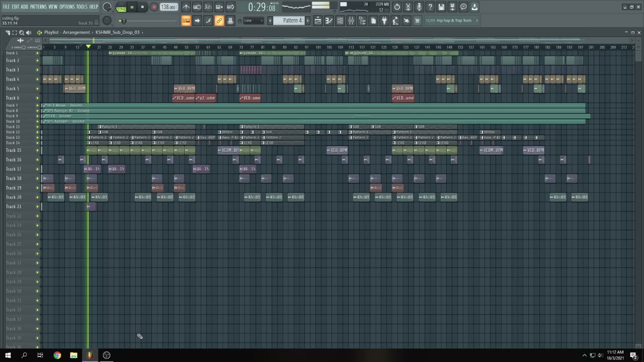Viewport: 644px width, 362px height.
Task: Open the shopping cart content library
Action: pyautogui.click(x=417, y=21)
